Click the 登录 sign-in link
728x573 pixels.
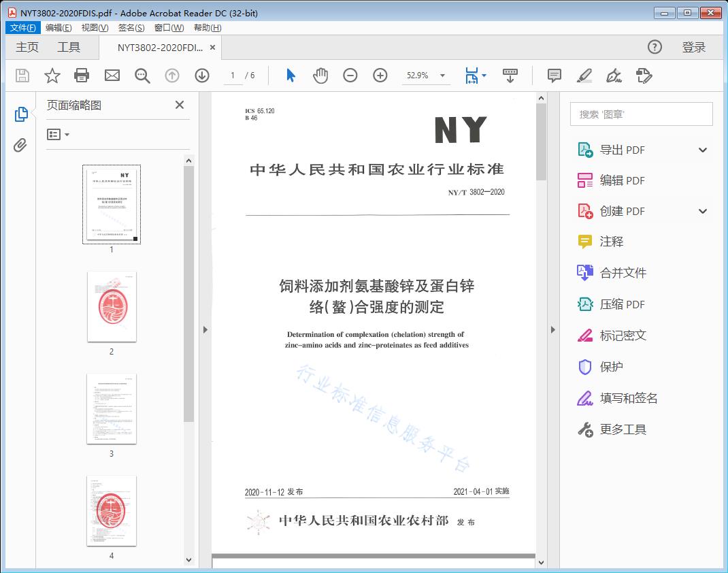[695, 47]
